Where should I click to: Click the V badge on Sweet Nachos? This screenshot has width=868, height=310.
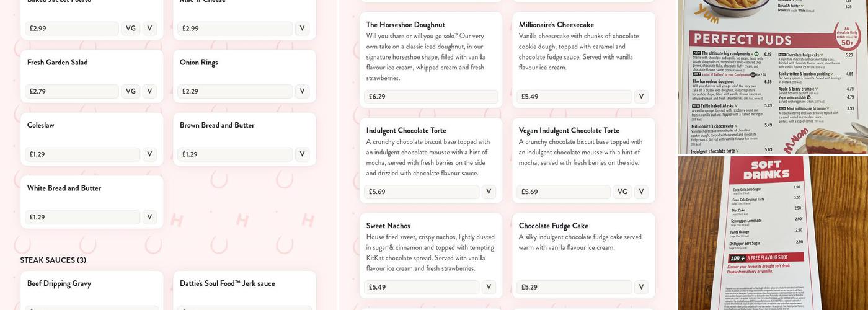point(489,287)
